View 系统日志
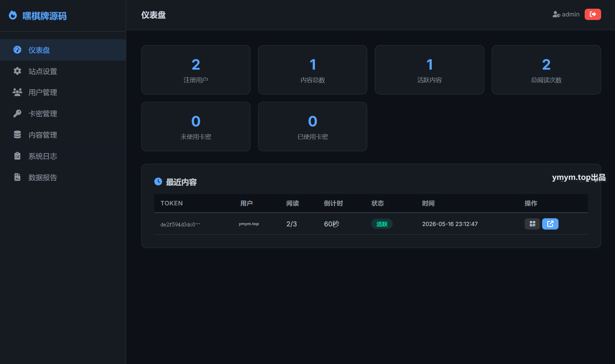 pos(63,156)
